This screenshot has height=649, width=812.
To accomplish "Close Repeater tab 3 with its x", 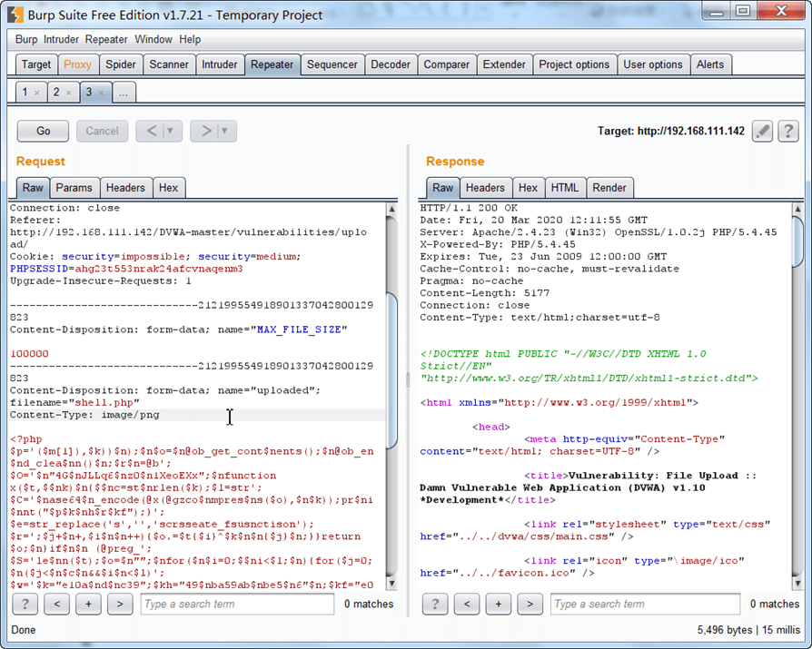I will point(101,93).
